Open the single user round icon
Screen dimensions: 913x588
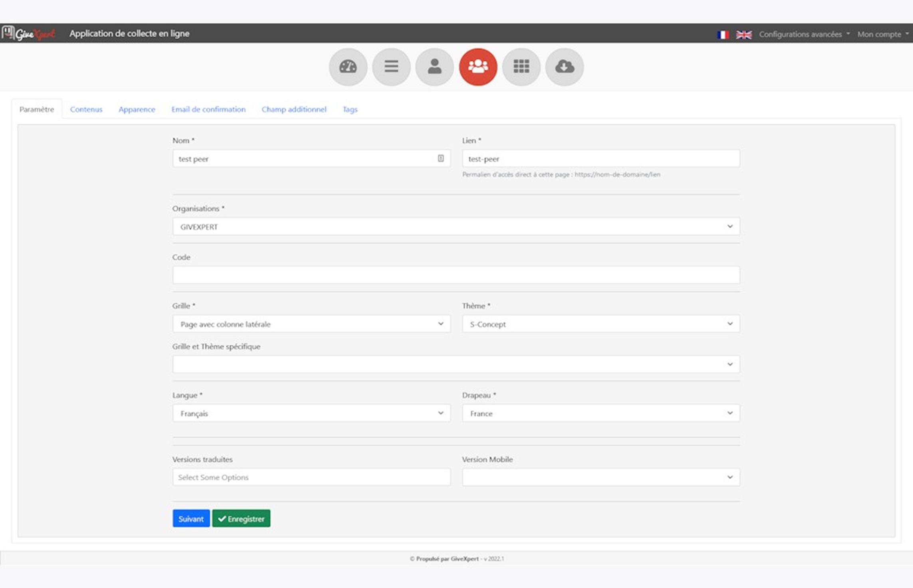point(434,67)
